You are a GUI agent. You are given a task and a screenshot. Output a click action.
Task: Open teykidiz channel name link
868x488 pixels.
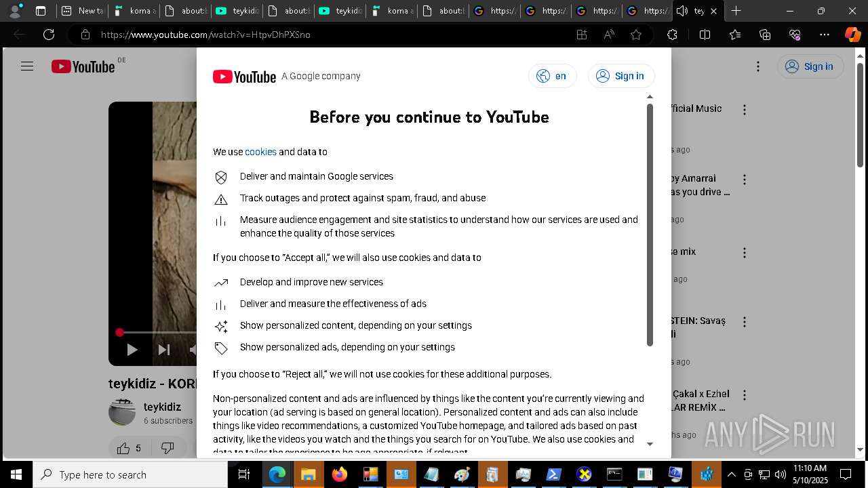point(162,407)
